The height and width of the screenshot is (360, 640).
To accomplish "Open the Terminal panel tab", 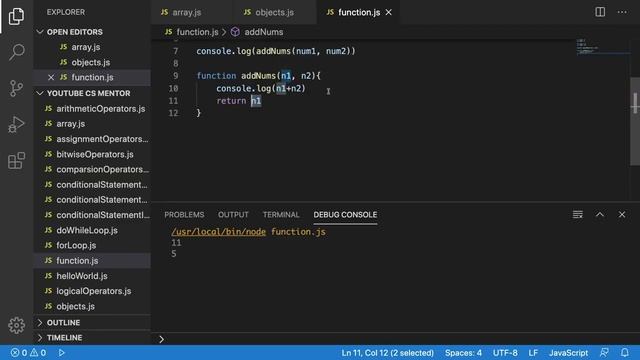I will 281,215.
